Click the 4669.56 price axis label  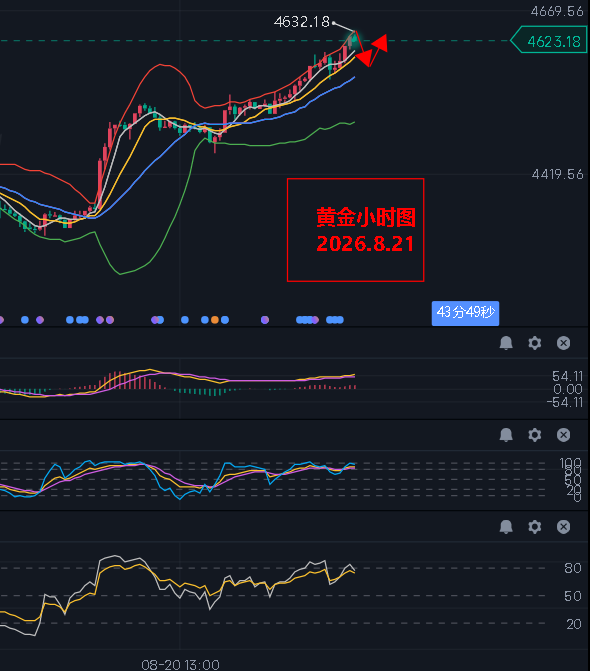557,11
